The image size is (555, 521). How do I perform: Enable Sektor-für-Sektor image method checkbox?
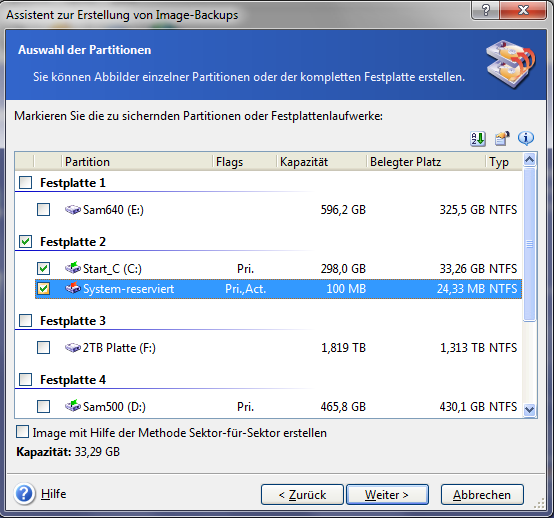[22, 432]
